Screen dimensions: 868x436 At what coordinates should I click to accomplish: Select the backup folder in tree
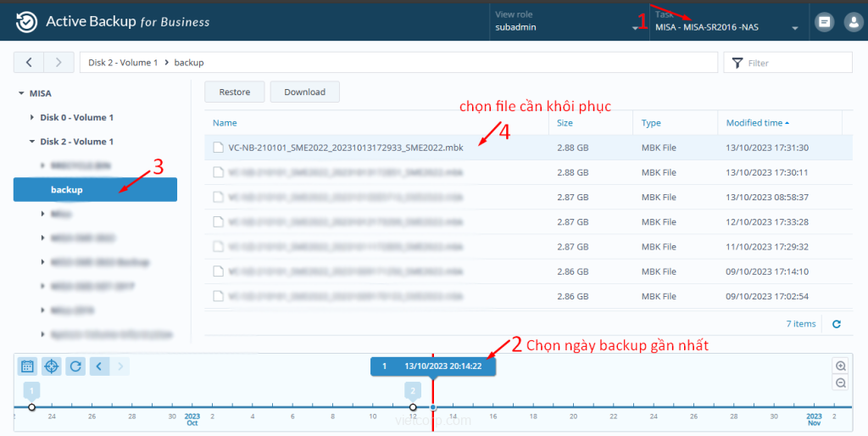coord(95,189)
